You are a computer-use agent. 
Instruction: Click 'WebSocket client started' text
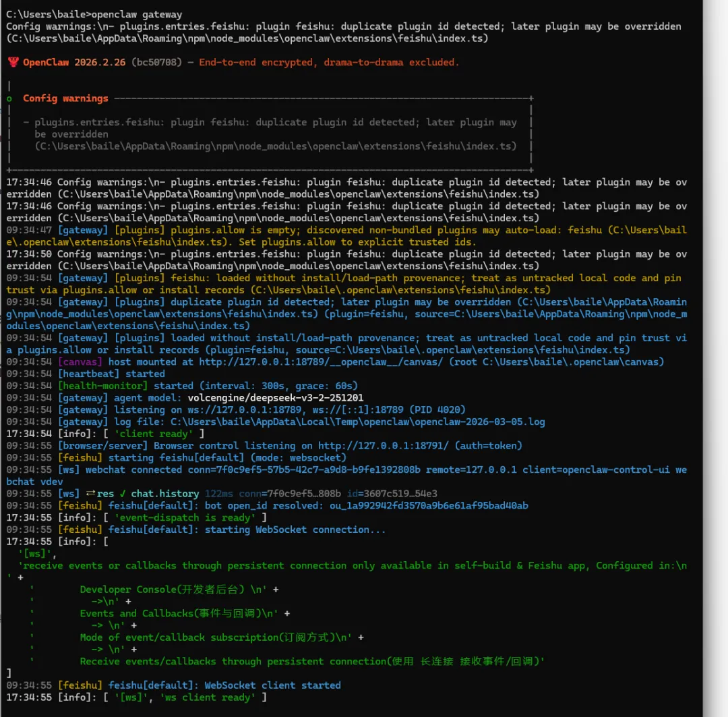272,685
